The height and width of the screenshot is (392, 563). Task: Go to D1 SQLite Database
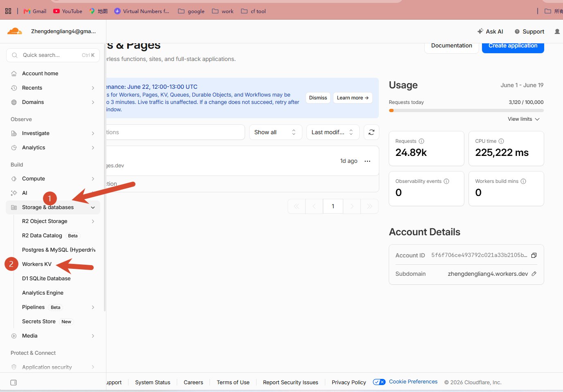pyautogui.click(x=46, y=279)
